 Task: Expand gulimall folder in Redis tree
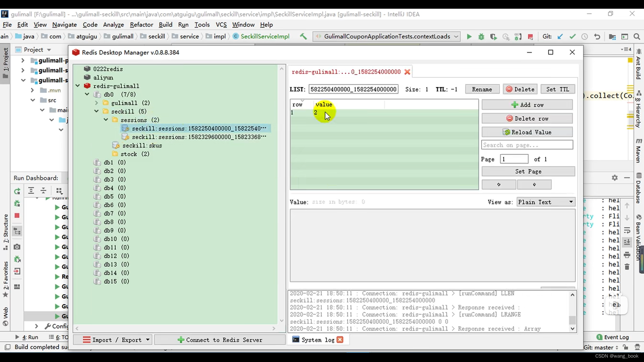(x=97, y=103)
